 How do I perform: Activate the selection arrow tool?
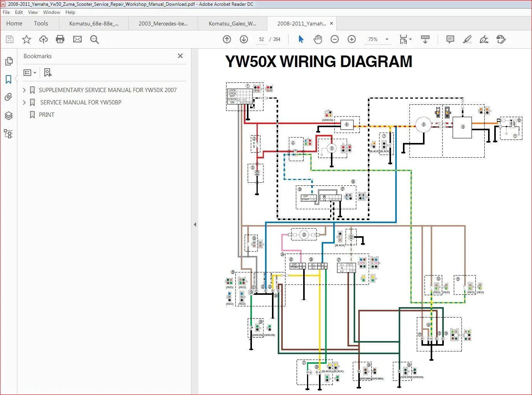301,39
